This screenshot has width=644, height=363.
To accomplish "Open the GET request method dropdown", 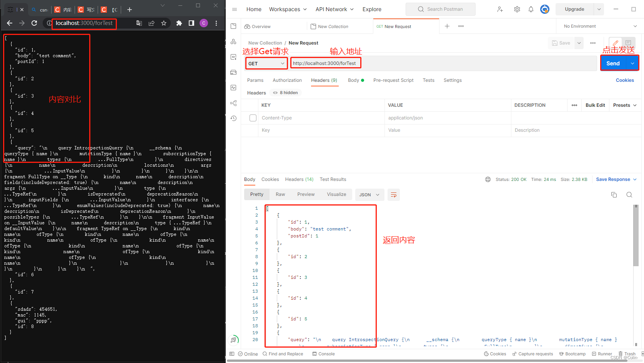I will 266,63.
